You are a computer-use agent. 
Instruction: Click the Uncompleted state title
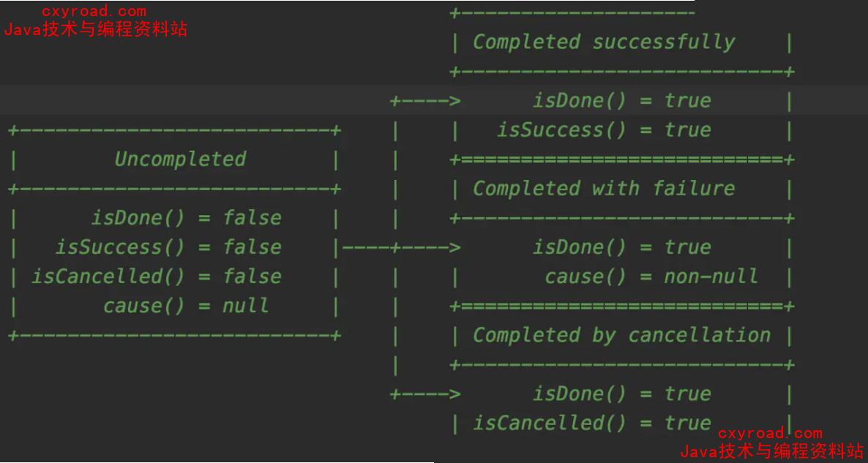[x=180, y=159]
